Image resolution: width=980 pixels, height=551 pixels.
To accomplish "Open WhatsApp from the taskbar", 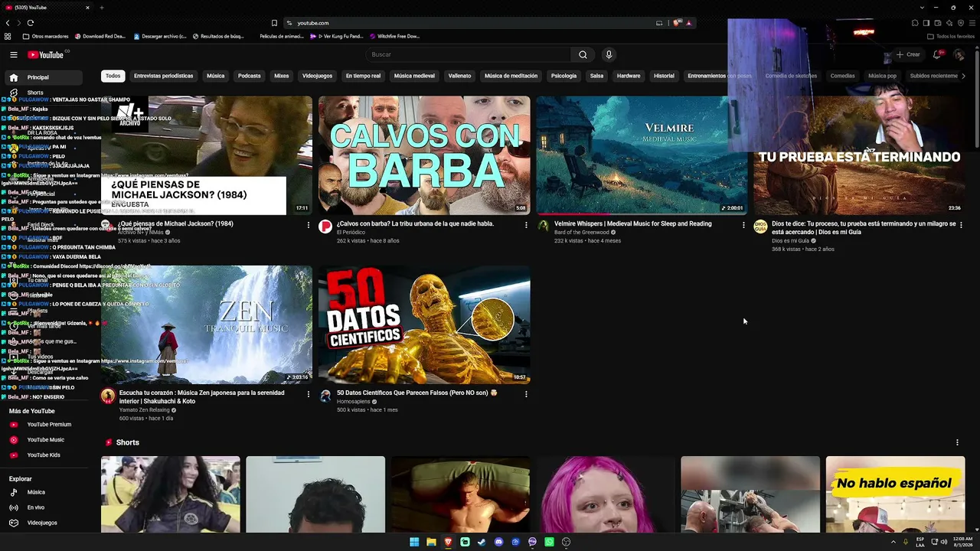I will pos(549,542).
